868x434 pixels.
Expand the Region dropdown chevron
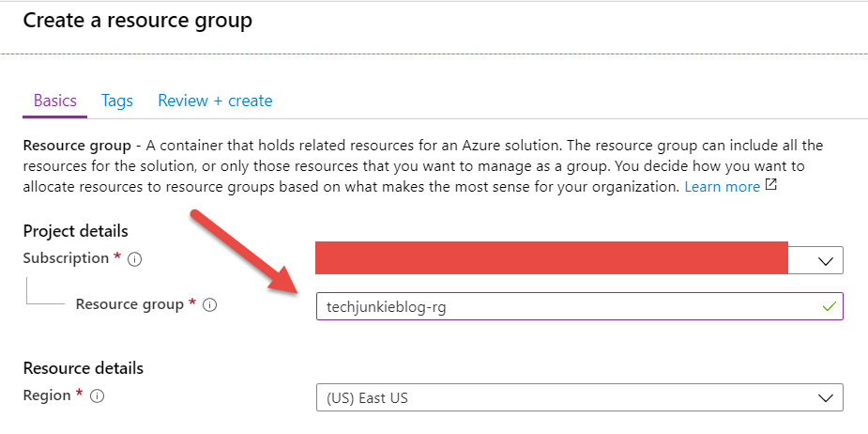pos(826,398)
